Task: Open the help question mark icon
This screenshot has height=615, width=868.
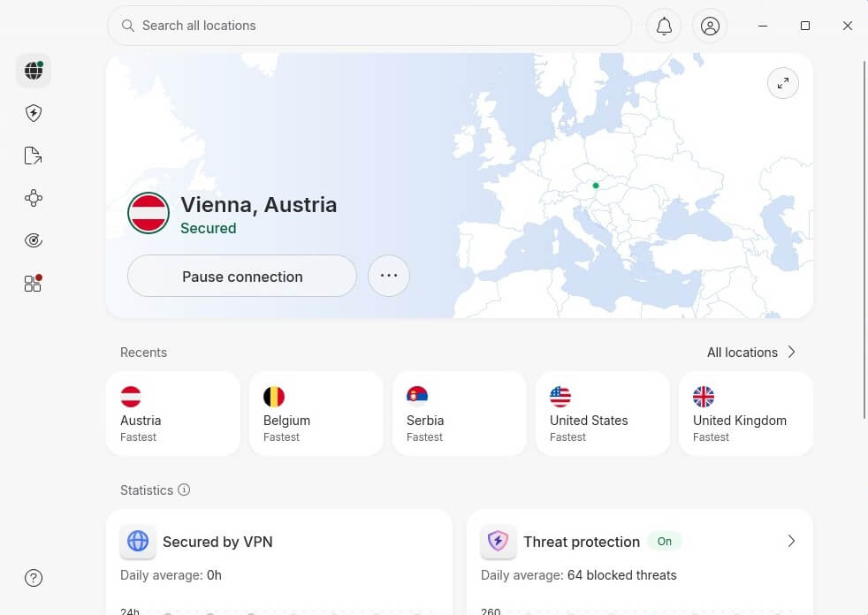Action: coord(34,578)
